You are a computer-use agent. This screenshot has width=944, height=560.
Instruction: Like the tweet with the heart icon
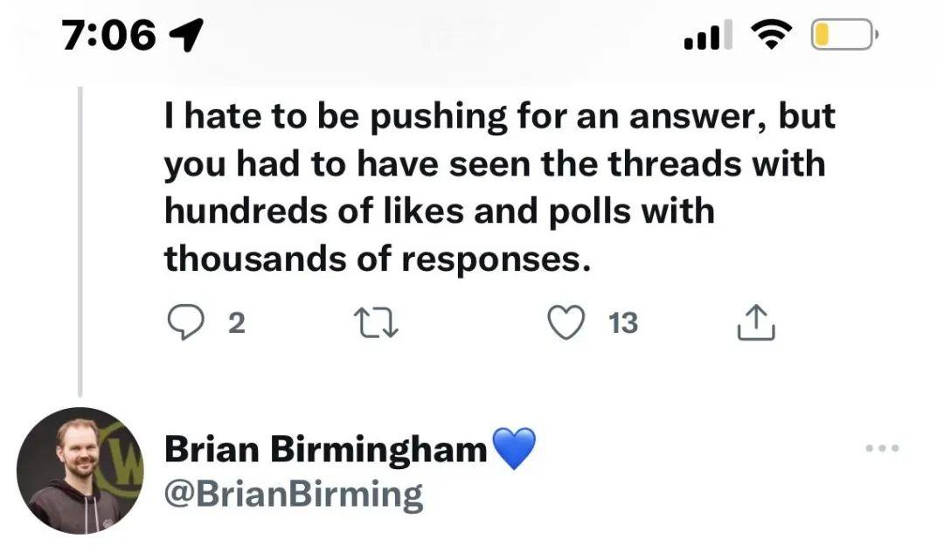[566, 324]
